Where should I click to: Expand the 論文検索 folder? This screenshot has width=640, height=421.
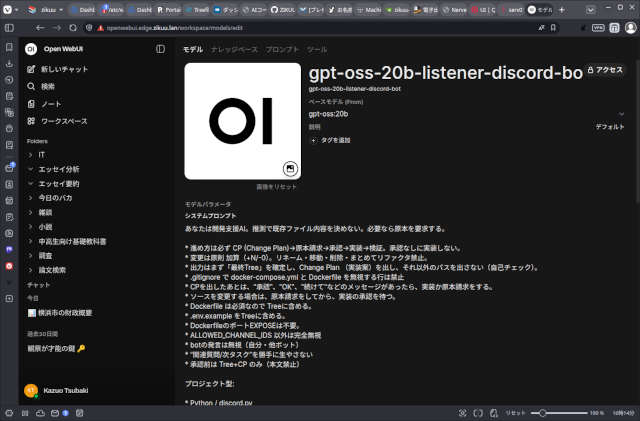click(31, 270)
